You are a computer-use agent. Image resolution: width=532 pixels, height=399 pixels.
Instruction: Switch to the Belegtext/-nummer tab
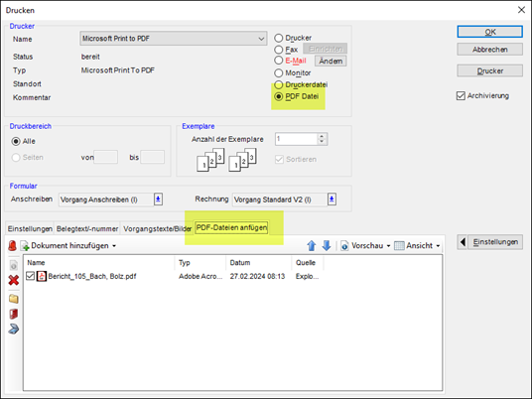(x=87, y=228)
